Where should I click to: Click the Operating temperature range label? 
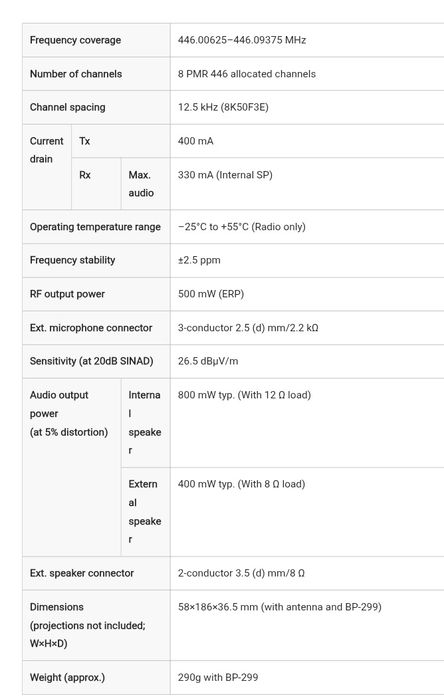pyautogui.click(x=95, y=227)
